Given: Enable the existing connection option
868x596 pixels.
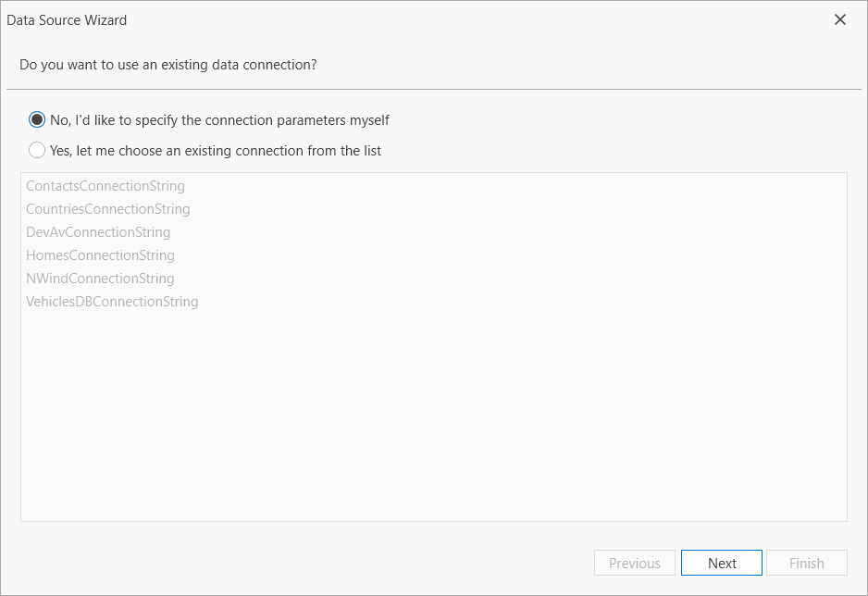Looking at the screenshot, I should tap(37, 150).
